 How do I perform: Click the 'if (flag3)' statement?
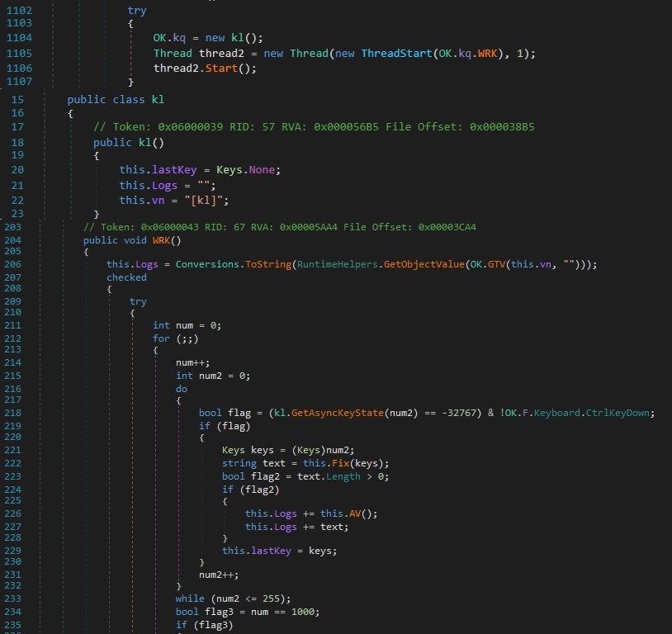(x=204, y=626)
